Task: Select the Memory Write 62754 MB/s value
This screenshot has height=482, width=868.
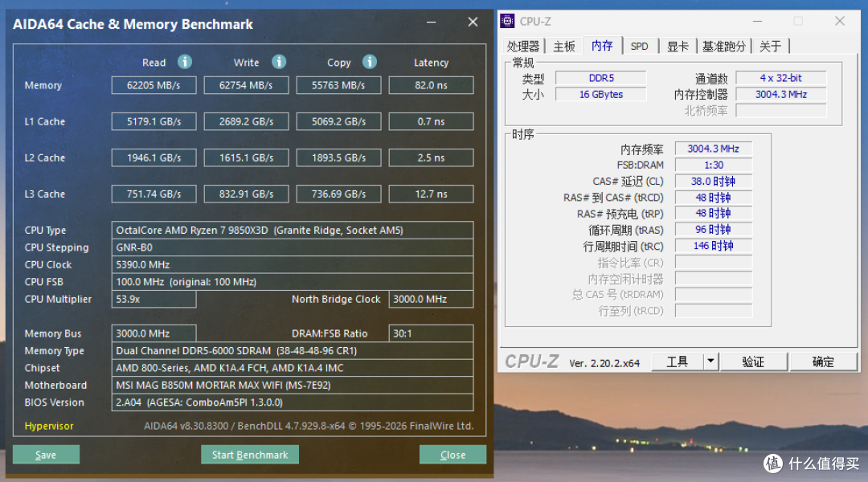Action: coord(247,85)
